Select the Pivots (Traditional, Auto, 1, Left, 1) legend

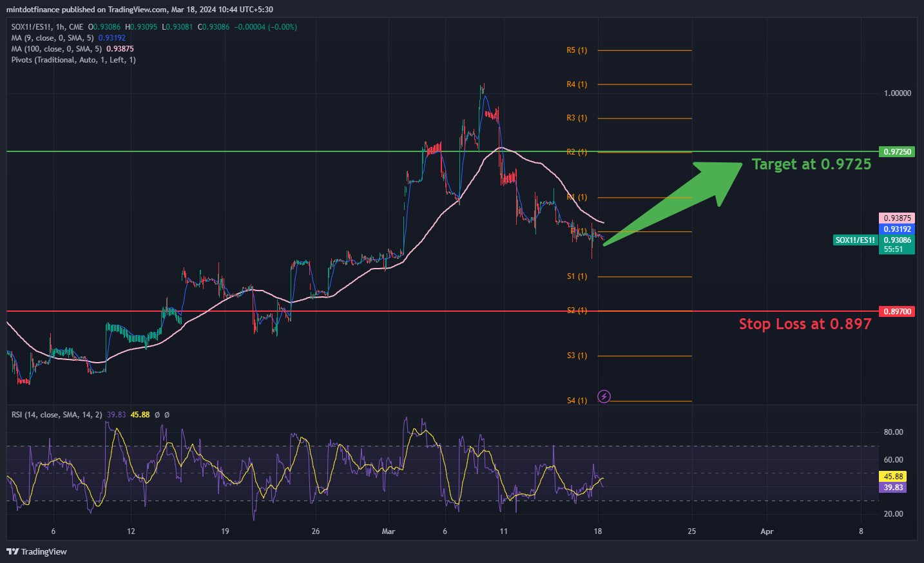click(73, 60)
